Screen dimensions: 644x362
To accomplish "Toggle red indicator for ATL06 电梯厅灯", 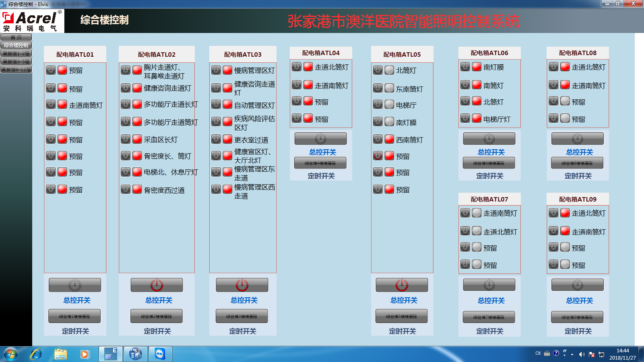I will pos(477,118).
